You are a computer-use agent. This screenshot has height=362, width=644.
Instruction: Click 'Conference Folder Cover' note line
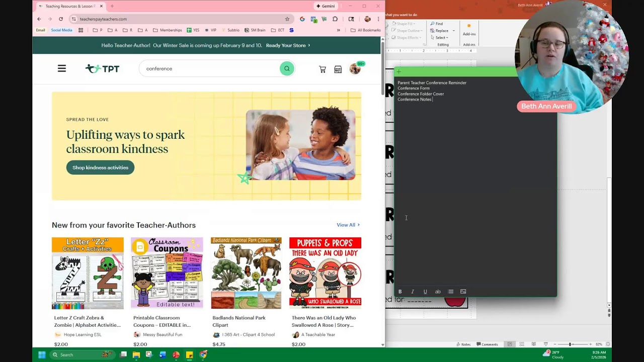(421, 94)
